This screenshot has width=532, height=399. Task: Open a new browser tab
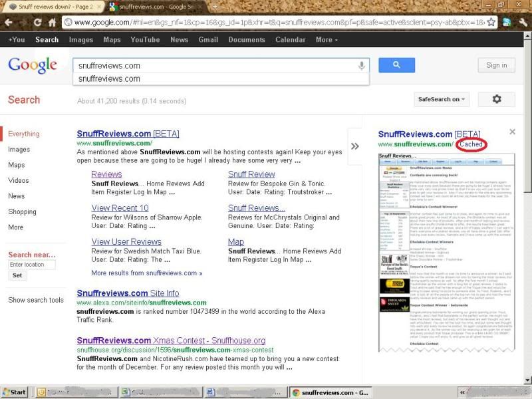pyautogui.click(x=215, y=7)
